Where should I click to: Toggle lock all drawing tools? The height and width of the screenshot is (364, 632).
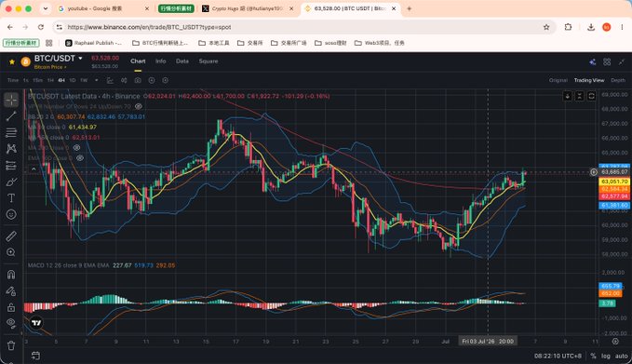pyautogui.click(x=11, y=307)
